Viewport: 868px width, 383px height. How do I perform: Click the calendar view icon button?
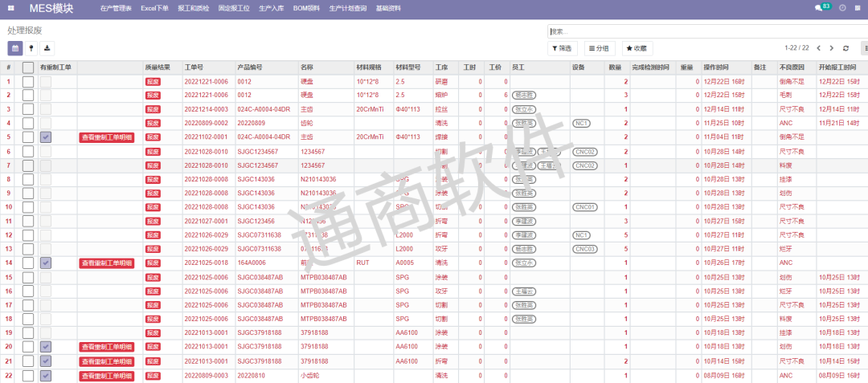click(15, 48)
